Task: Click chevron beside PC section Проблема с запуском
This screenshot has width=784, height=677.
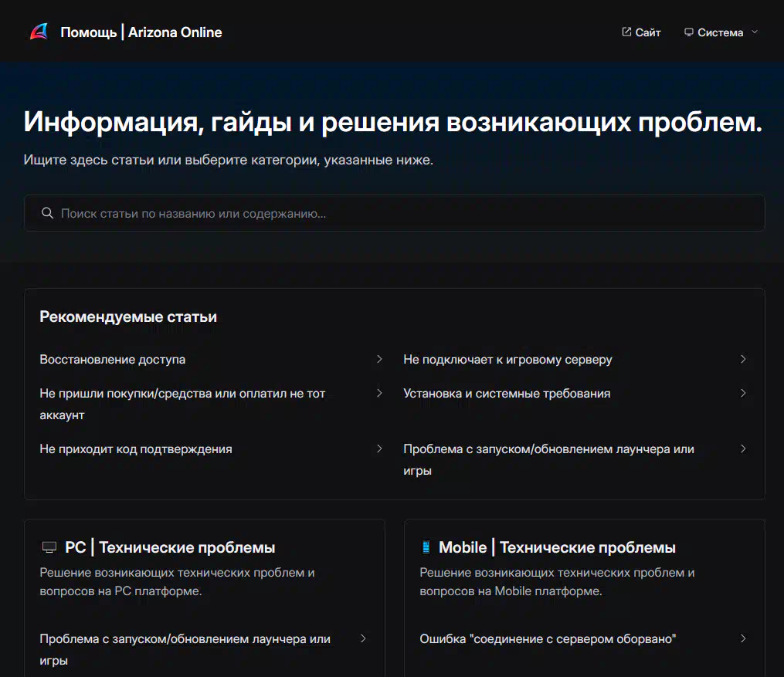Action: point(364,638)
